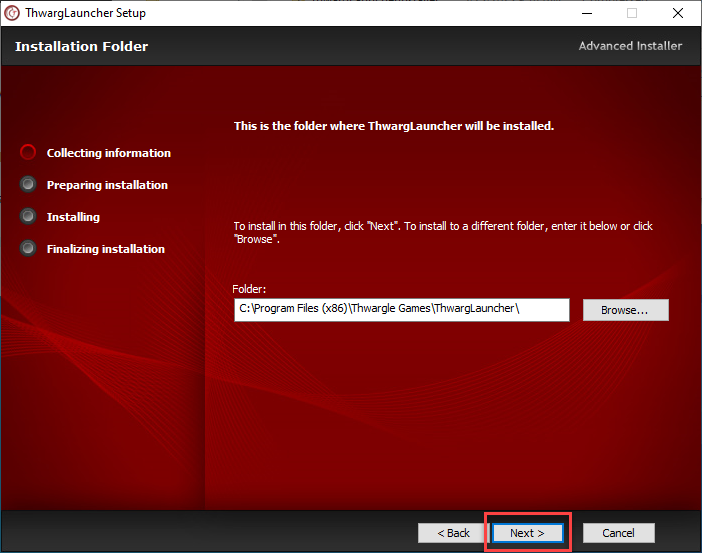Image resolution: width=702 pixels, height=553 pixels.
Task: Select the Finalizing installation step label
Action: click(105, 249)
